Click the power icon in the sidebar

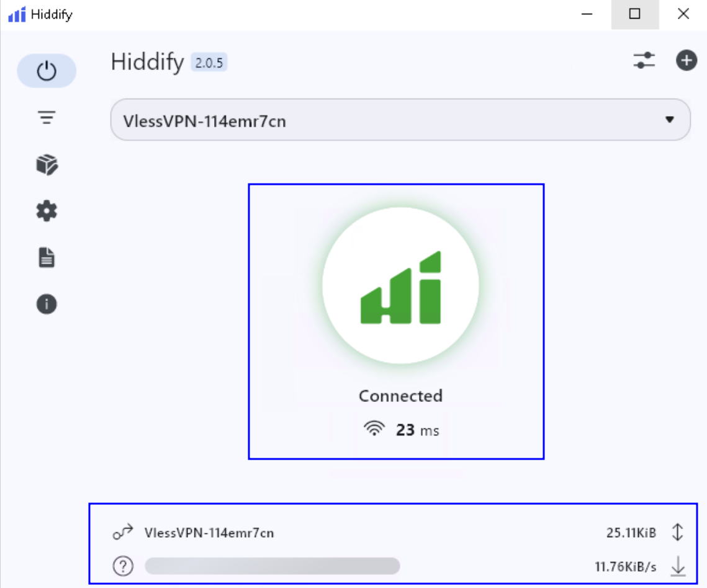[47, 71]
